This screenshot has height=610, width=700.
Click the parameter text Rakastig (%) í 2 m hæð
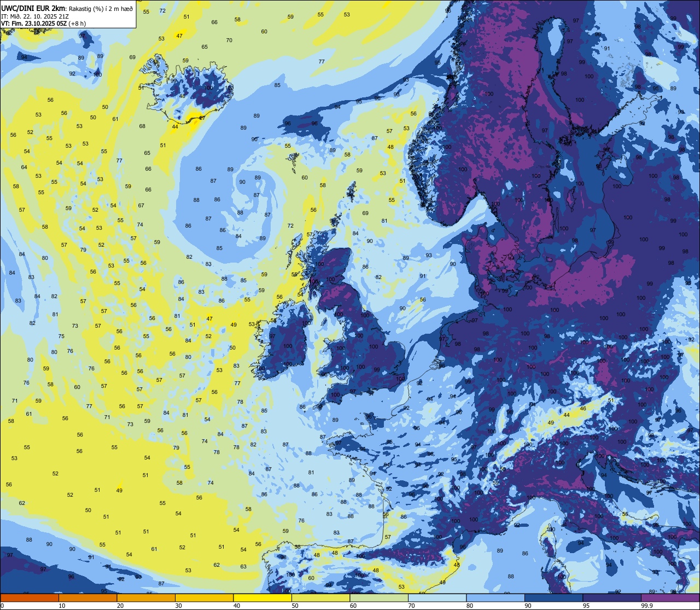101,8
